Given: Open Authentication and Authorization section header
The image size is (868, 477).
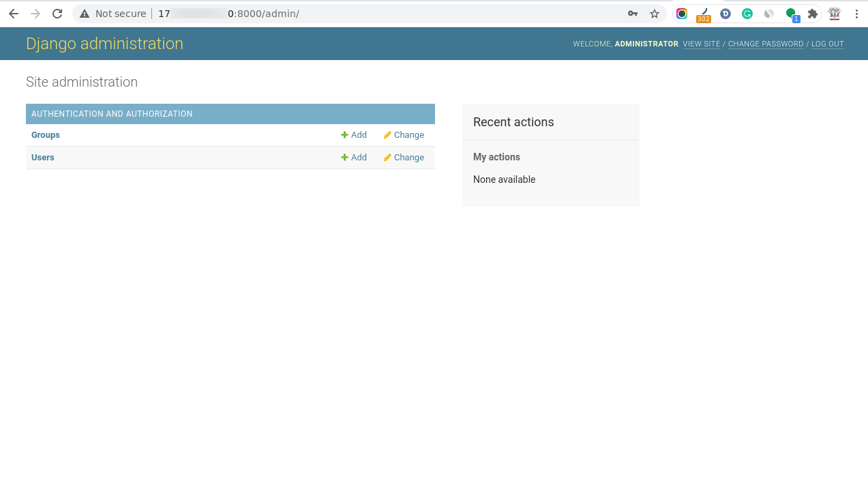Looking at the screenshot, I should tap(112, 114).
